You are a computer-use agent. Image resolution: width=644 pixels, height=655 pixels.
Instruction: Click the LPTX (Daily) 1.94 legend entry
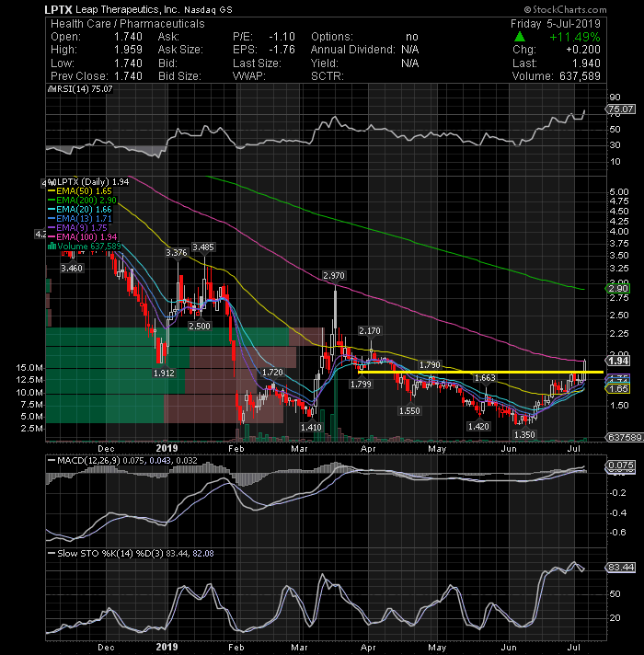93,182
